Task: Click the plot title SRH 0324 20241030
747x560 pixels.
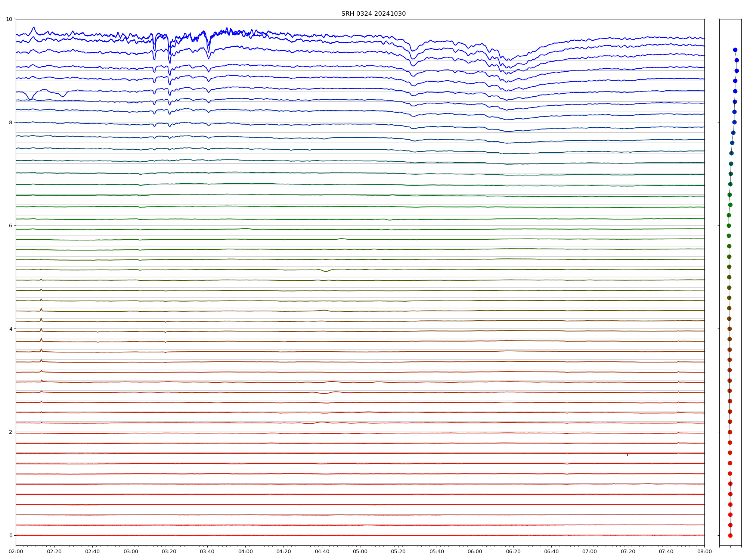Action: click(x=373, y=14)
